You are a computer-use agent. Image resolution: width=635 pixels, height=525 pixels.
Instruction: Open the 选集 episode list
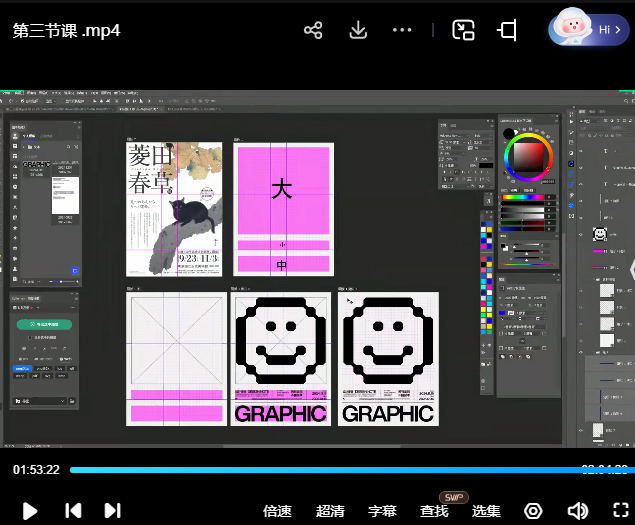click(x=486, y=510)
